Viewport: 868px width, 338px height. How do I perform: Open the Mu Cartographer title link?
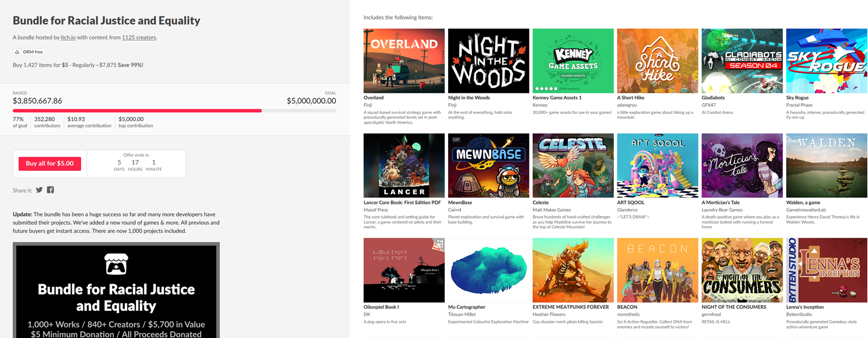click(467, 307)
